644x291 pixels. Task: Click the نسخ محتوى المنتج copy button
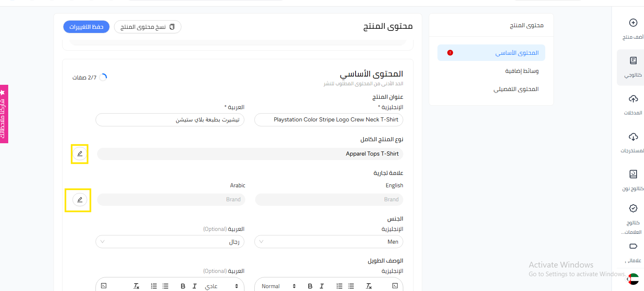click(147, 27)
